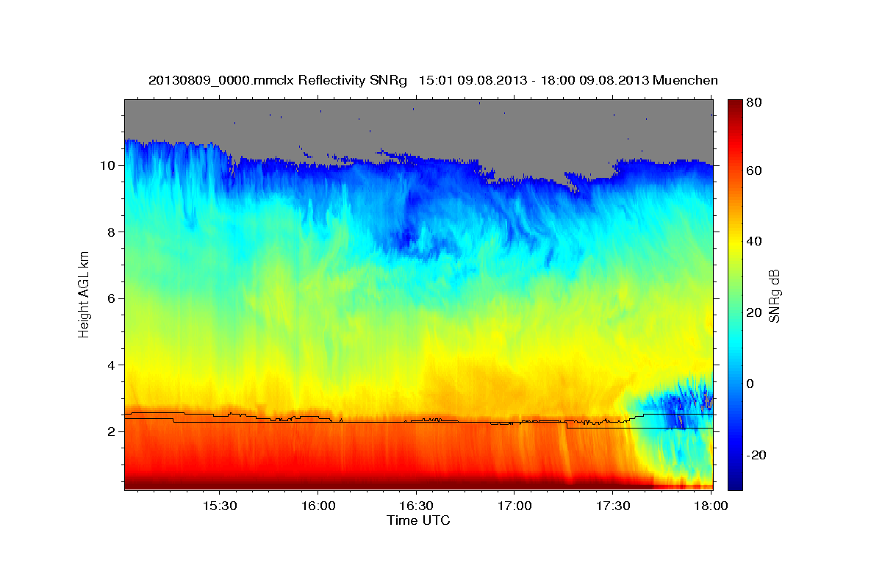Image resolution: width=882 pixels, height=588 pixels.
Task: Click the green middle of colorbar
Action: (735, 295)
